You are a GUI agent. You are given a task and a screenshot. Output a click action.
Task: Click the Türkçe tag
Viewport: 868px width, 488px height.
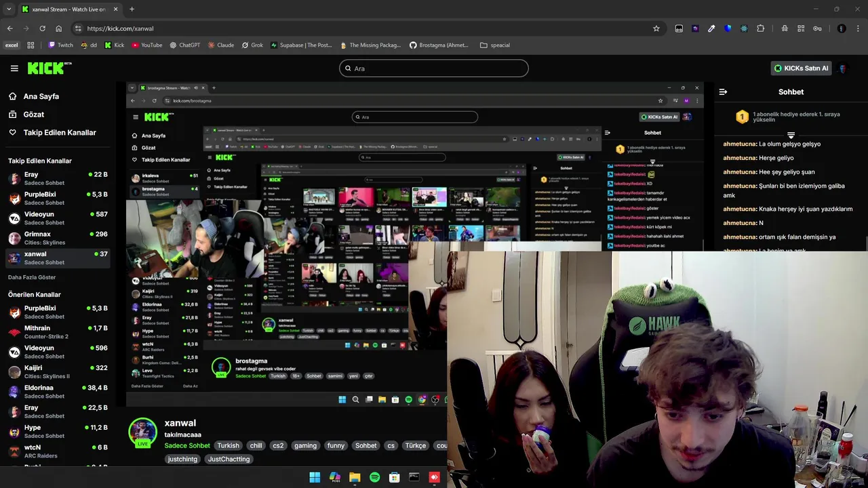click(415, 446)
